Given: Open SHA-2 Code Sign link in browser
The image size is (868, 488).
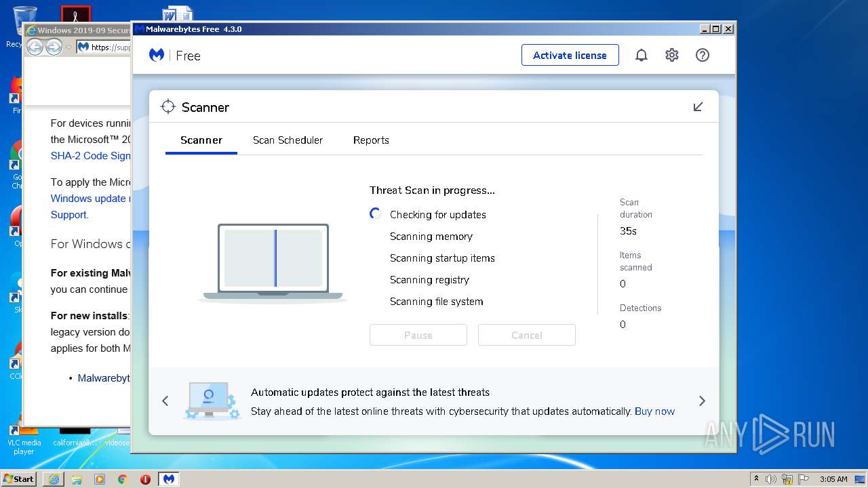Looking at the screenshot, I should (x=90, y=156).
